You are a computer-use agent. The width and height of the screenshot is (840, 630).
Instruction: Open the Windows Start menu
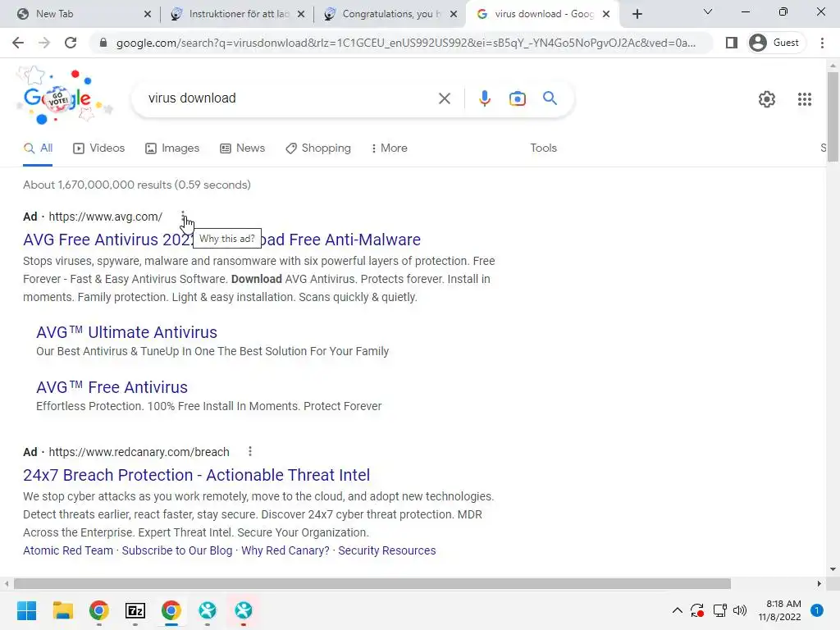click(26, 610)
